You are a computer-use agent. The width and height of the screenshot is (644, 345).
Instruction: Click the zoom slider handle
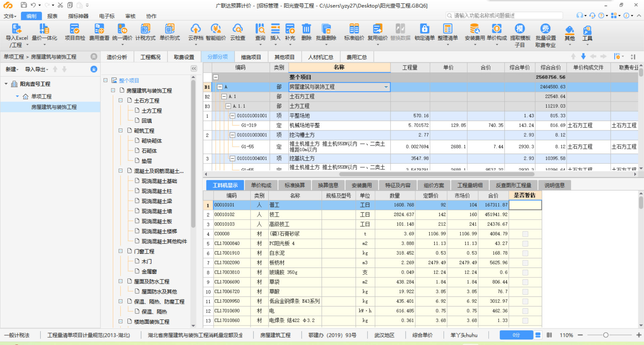pos(606,335)
